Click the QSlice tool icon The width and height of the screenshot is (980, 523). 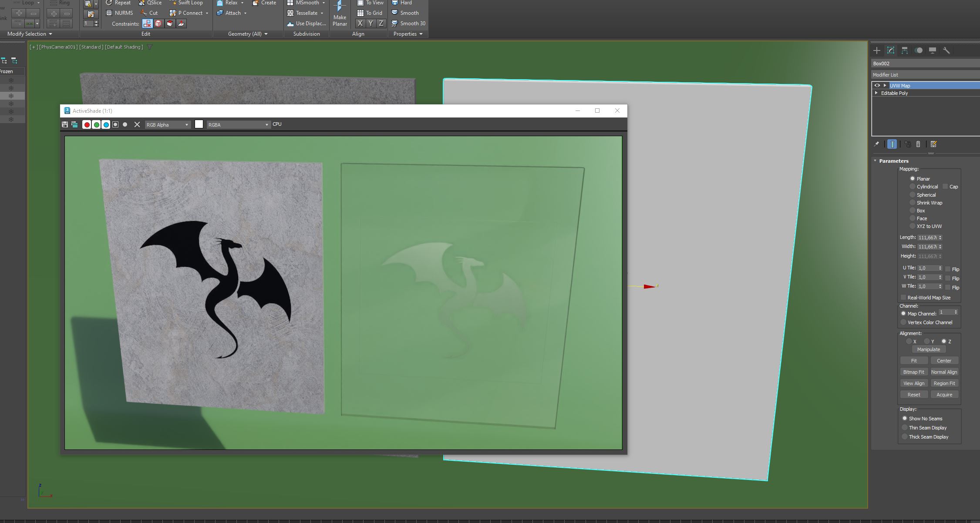[x=141, y=3]
